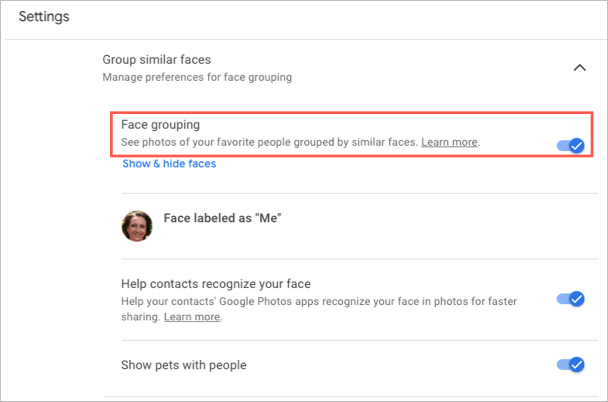The height and width of the screenshot is (402, 608).
Task: Open Learn more link under Face grouping
Action: 449,143
